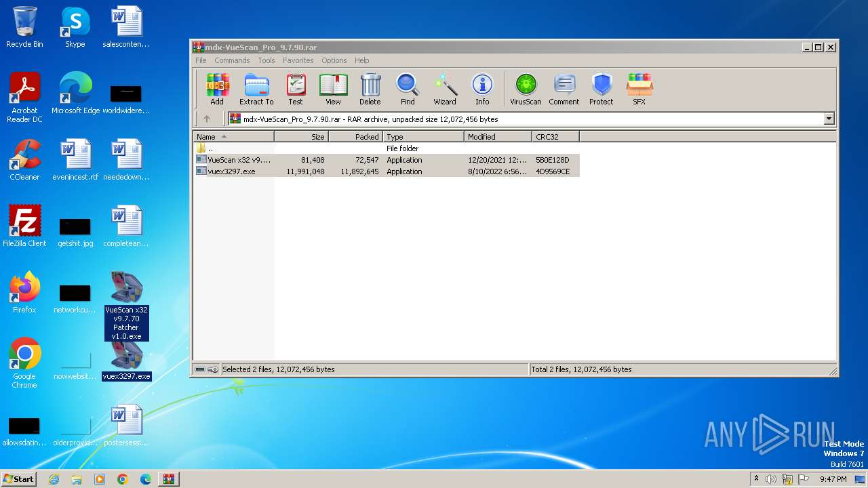
Task: Click Internet Explorer taskbar icon
Action: click(x=54, y=479)
